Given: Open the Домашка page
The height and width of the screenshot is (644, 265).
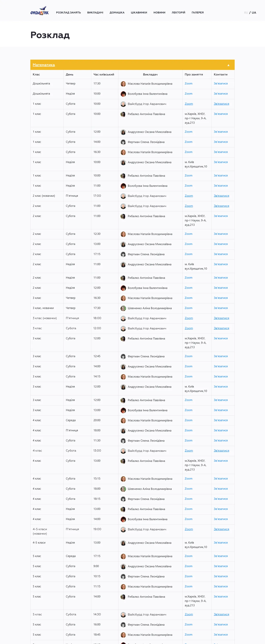Looking at the screenshot, I should pos(117,12).
